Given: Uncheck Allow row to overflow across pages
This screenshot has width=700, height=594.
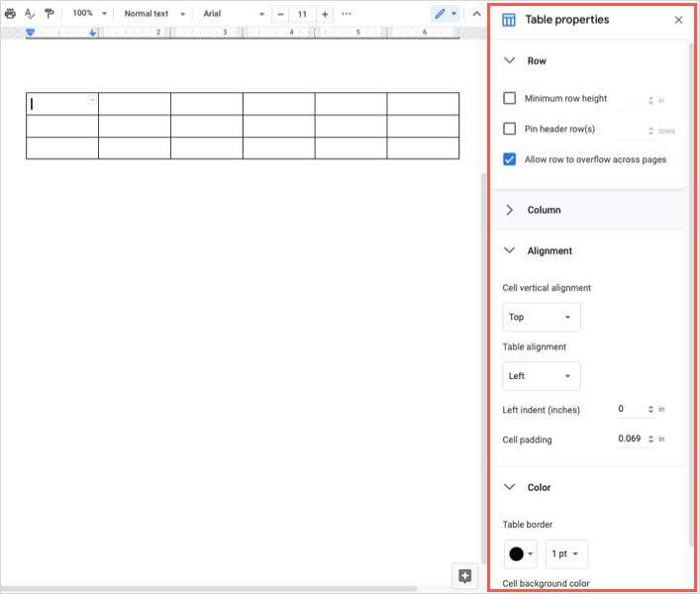Looking at the screenshot, I should pos(510,159).
